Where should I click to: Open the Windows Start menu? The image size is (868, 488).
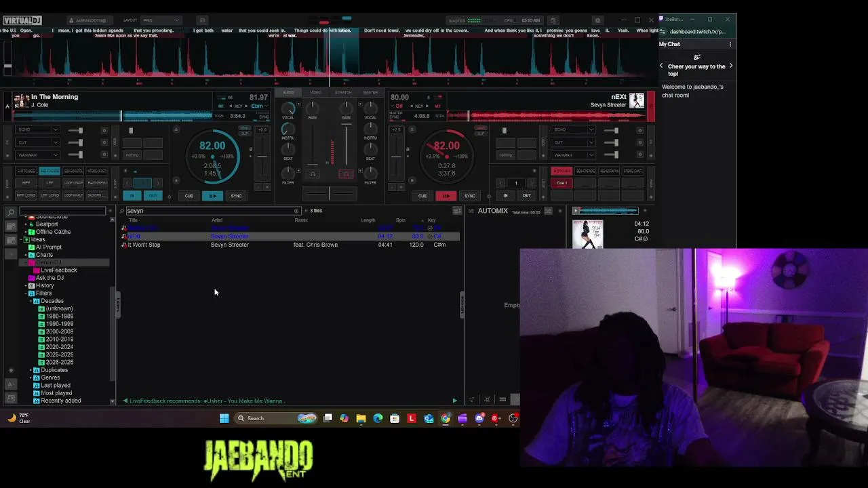[x=224, y=418]
